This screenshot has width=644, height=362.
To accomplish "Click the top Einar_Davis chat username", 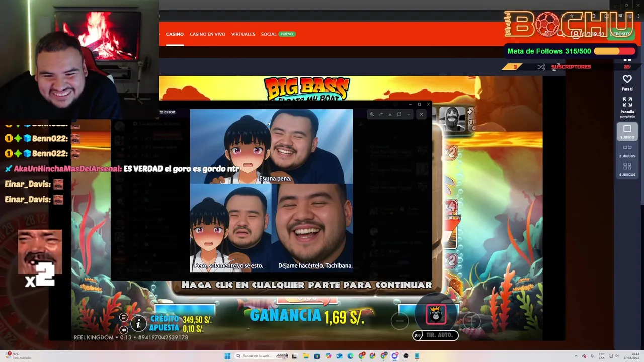I will [x=28, y=184].
